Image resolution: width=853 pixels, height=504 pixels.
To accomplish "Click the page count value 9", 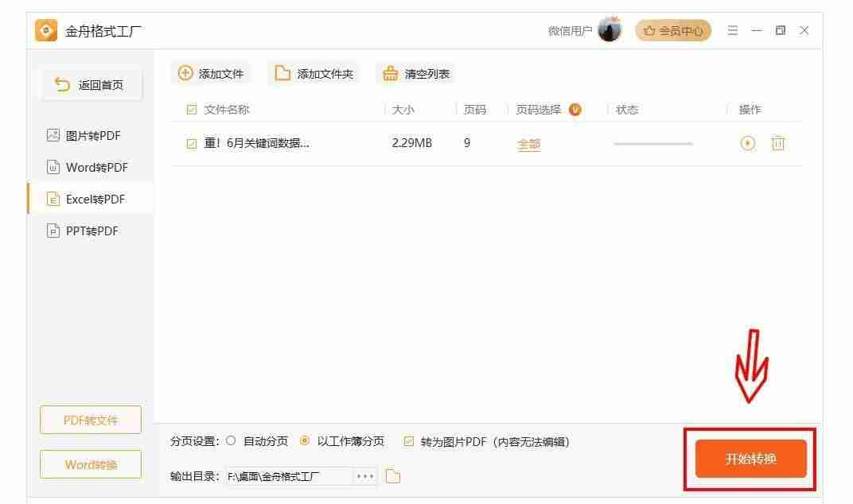I will tap(467, 143).
